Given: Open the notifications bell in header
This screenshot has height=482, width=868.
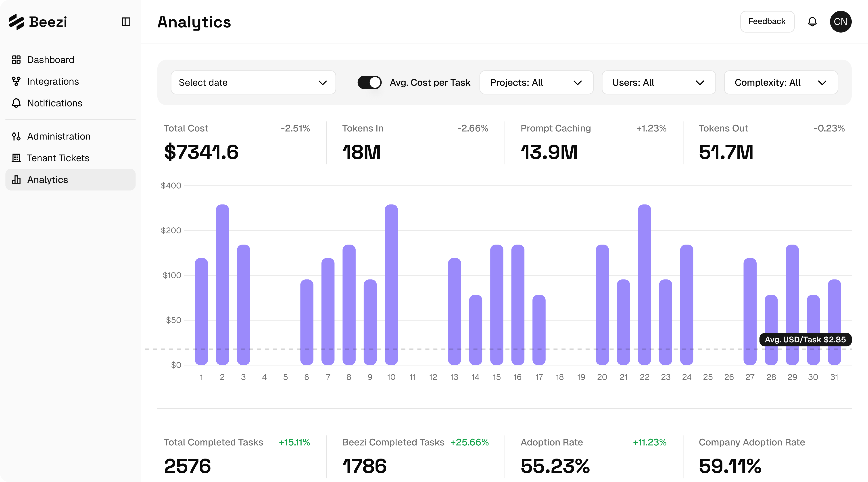Looking at the screenshot, I should pyautogui.click(x=812, y=22).
